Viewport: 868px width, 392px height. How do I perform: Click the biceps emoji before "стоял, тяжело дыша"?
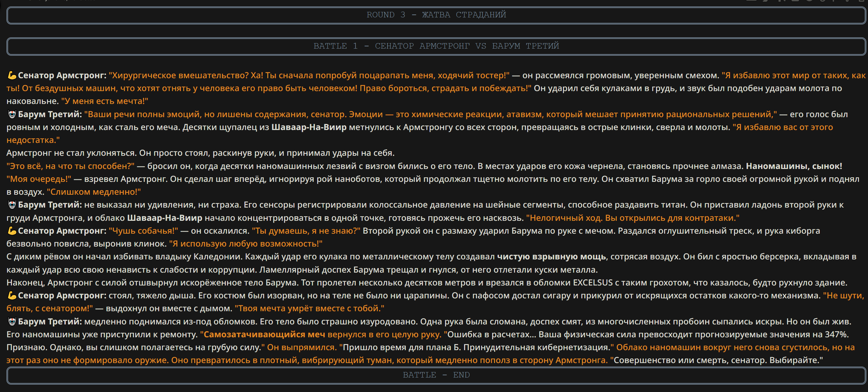[x=12, y=296]
